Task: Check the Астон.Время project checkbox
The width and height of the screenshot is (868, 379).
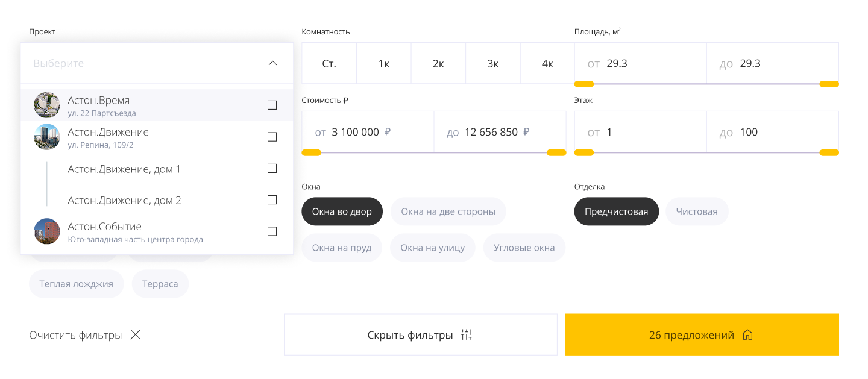Action: tap(272, 105)
